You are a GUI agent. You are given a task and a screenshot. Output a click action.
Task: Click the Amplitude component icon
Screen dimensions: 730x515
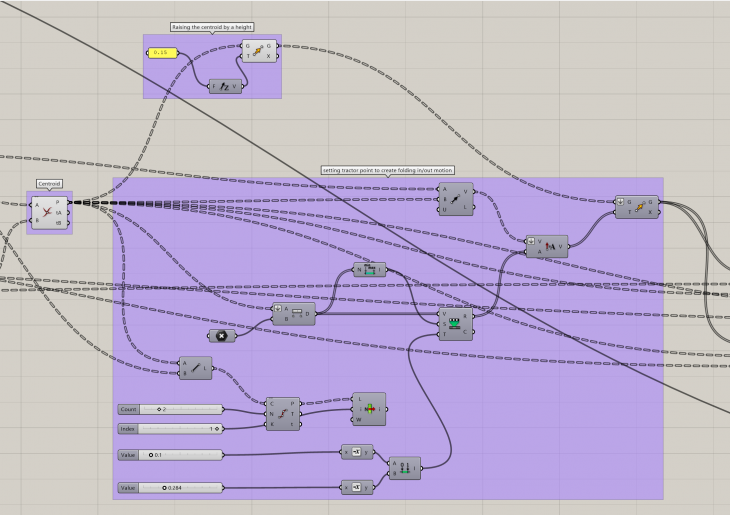[547, 246]
